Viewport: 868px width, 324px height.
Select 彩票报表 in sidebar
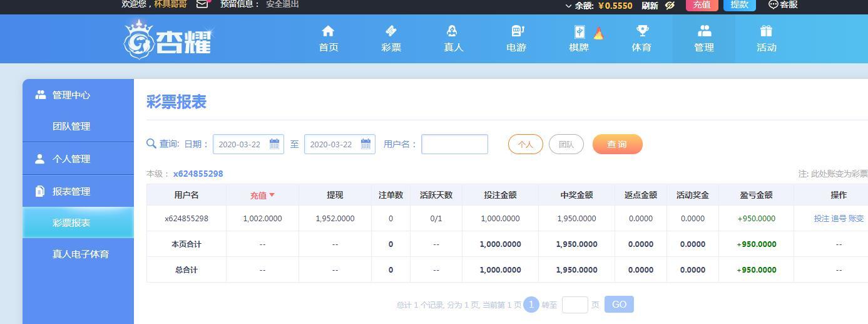click(78, 222)
